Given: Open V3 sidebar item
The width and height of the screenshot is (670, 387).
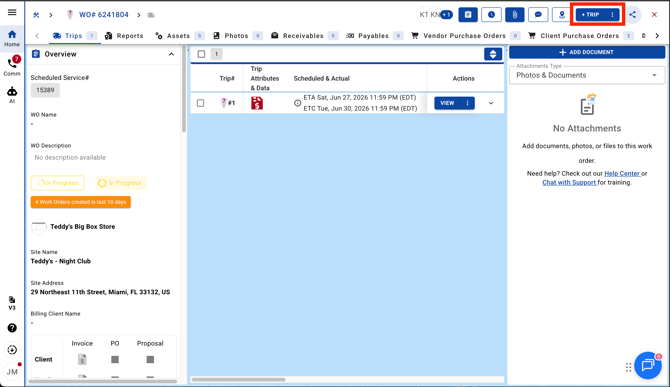Looking at the screenshot, I should point(12,303).
